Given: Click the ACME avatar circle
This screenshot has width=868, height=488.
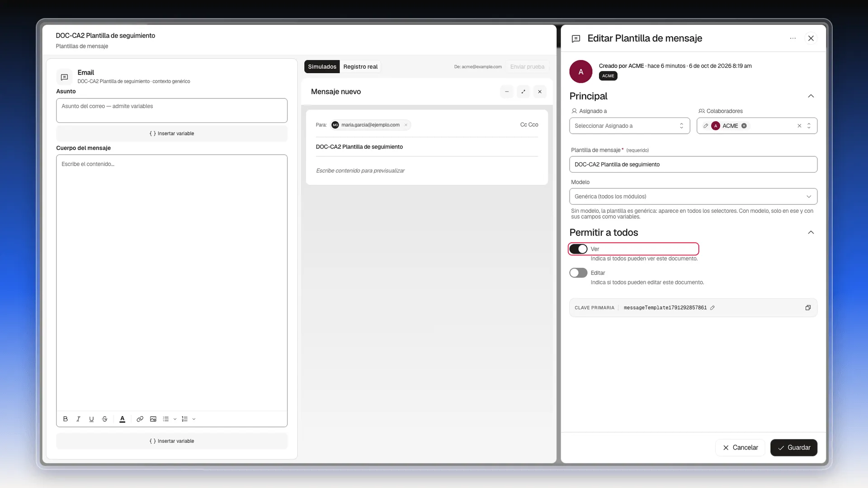Looking at the screenshot, I should 581,71.
